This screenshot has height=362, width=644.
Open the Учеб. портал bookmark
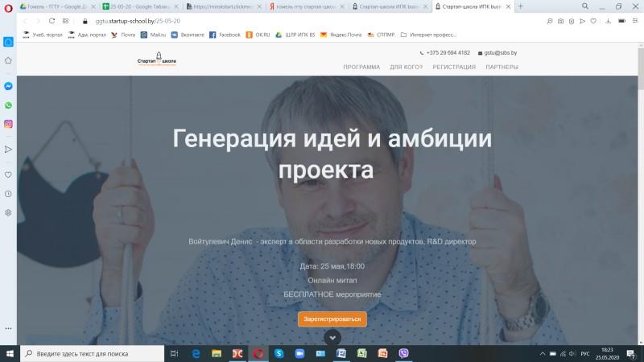(x=43, y=35)
